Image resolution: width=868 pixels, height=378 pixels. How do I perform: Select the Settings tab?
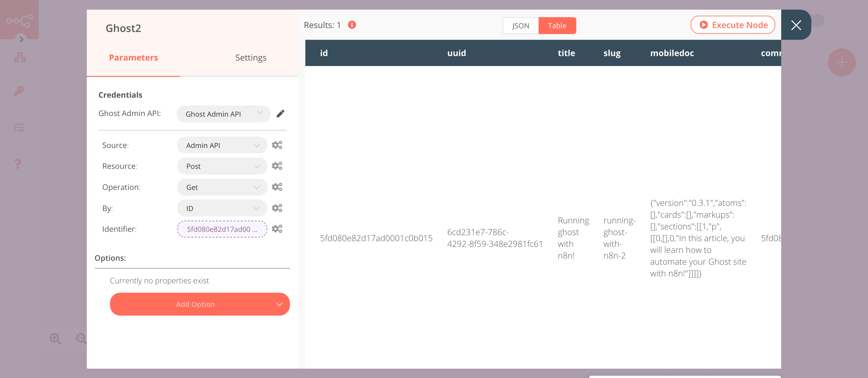pyautogui.click(x=250, y=57)
